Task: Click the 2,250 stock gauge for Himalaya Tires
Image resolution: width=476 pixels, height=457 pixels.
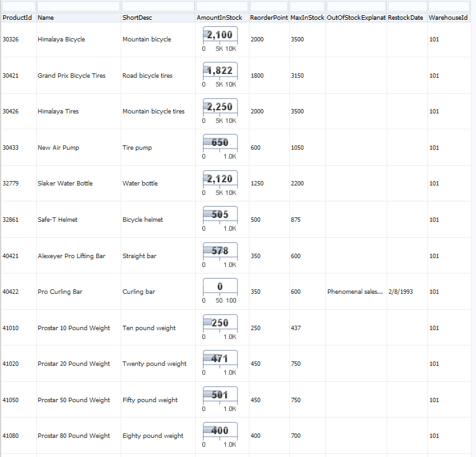Action: click(x=220, y=112)
